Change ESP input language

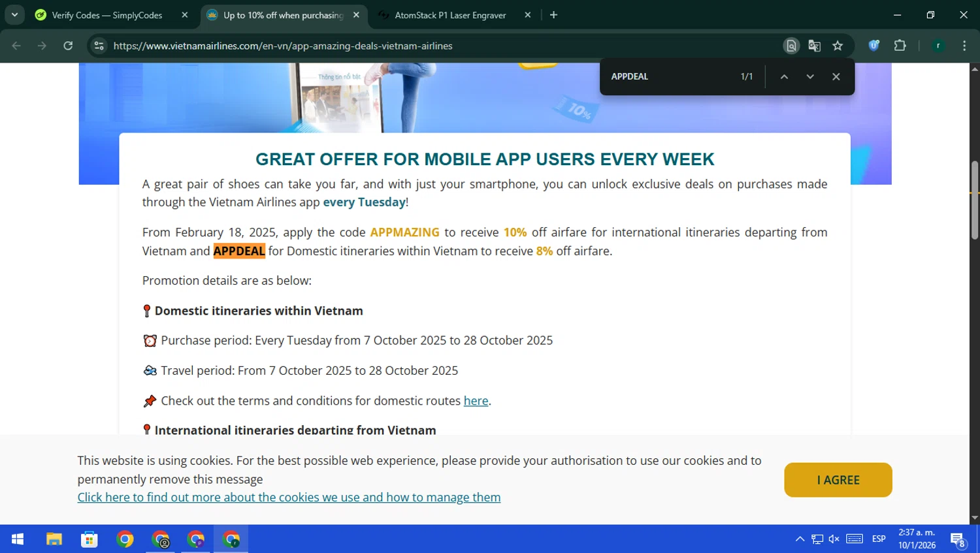click(879, 539)
